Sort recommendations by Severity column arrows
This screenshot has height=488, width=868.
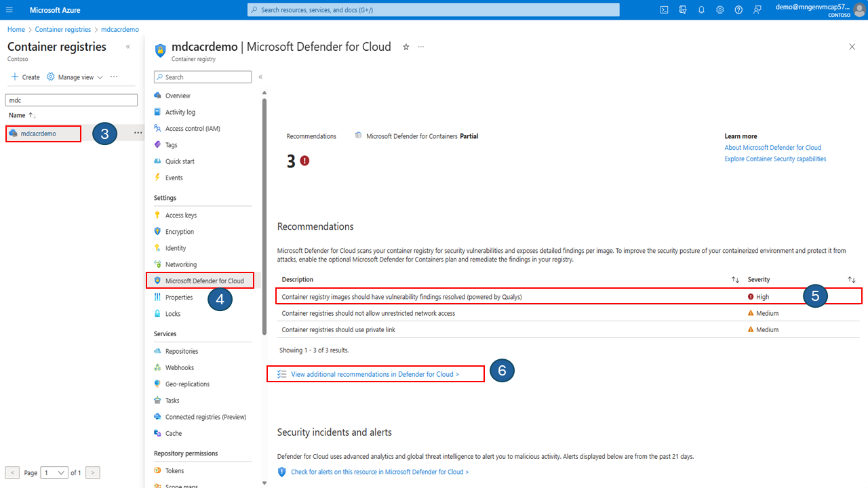pyautogui.click(x=852, y=279)
